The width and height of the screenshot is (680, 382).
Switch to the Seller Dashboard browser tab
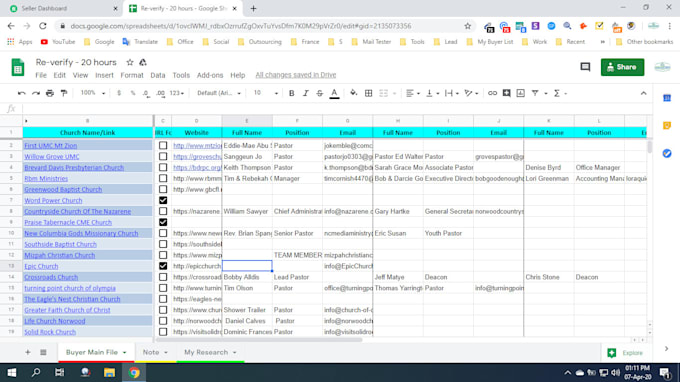pos(62,8)
